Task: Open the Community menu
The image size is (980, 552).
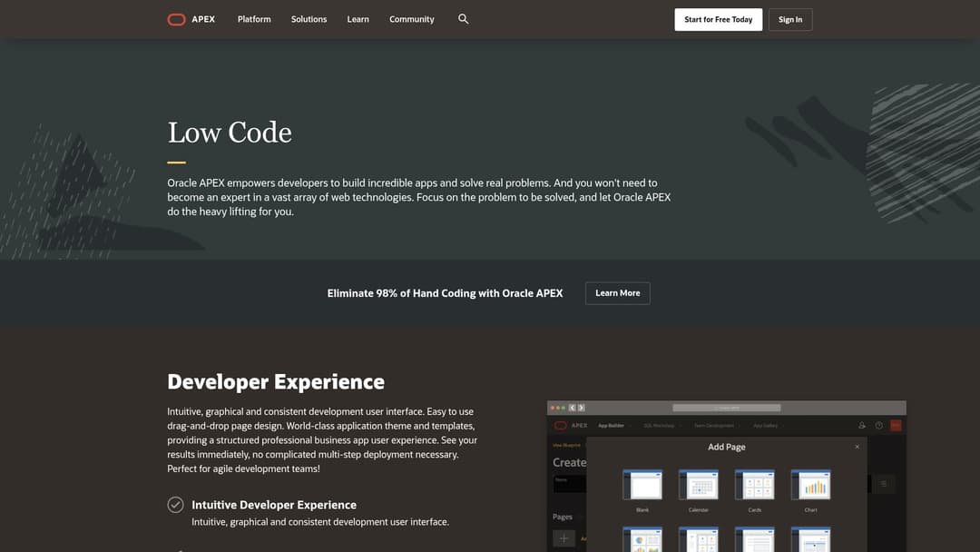Action: tap(412, 19)
